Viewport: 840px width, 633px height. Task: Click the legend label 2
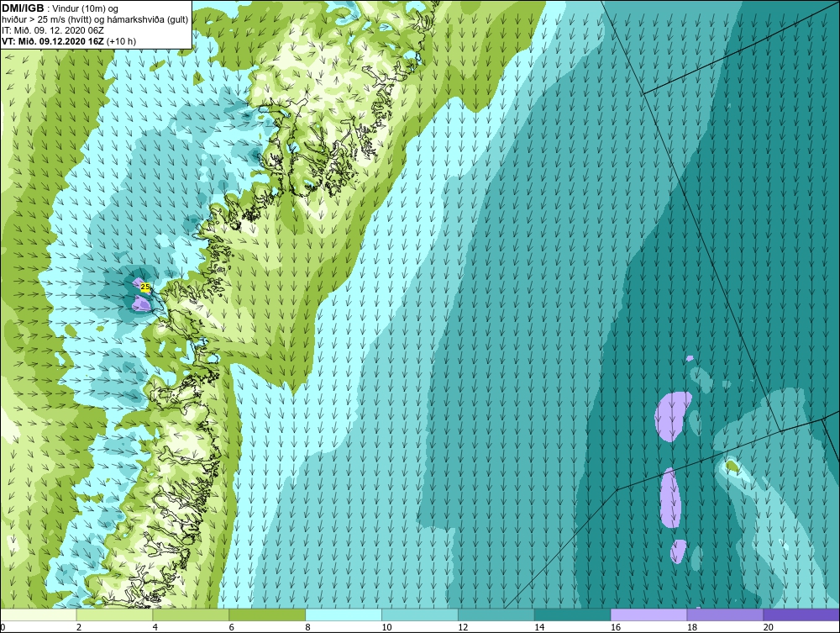(x=79, y=627)
